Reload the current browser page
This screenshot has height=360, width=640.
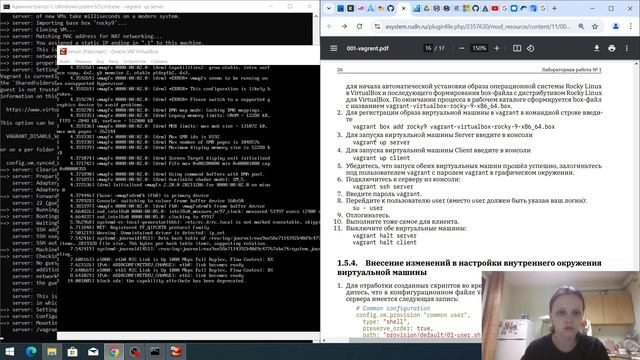point(359,26)
